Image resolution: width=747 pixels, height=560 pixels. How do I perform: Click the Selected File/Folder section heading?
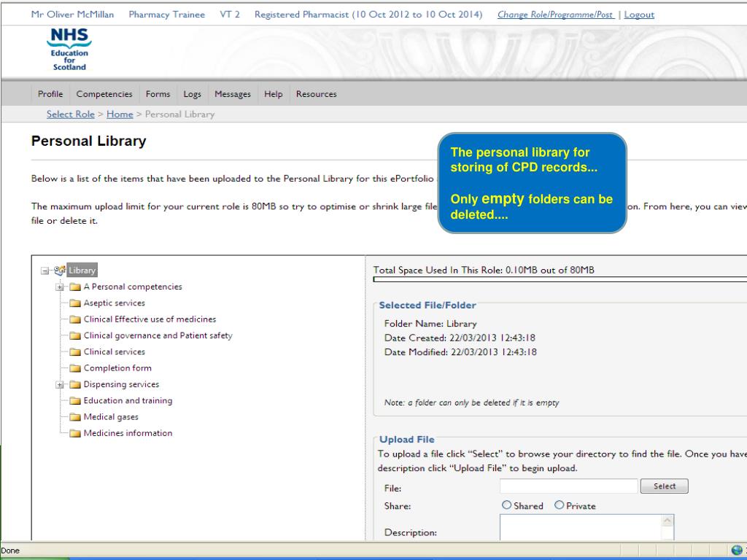(x=427, y=306)
